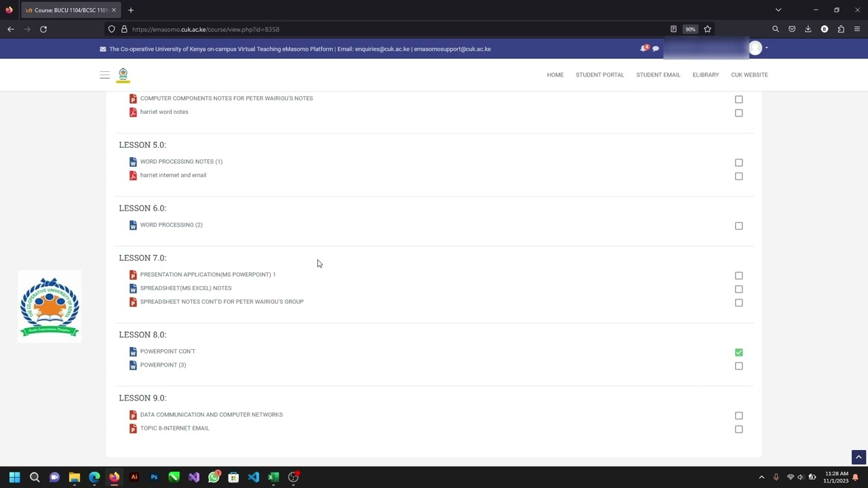
Task: Open STUDENT EMAIL nav item
Action: (x=658, y=75)
